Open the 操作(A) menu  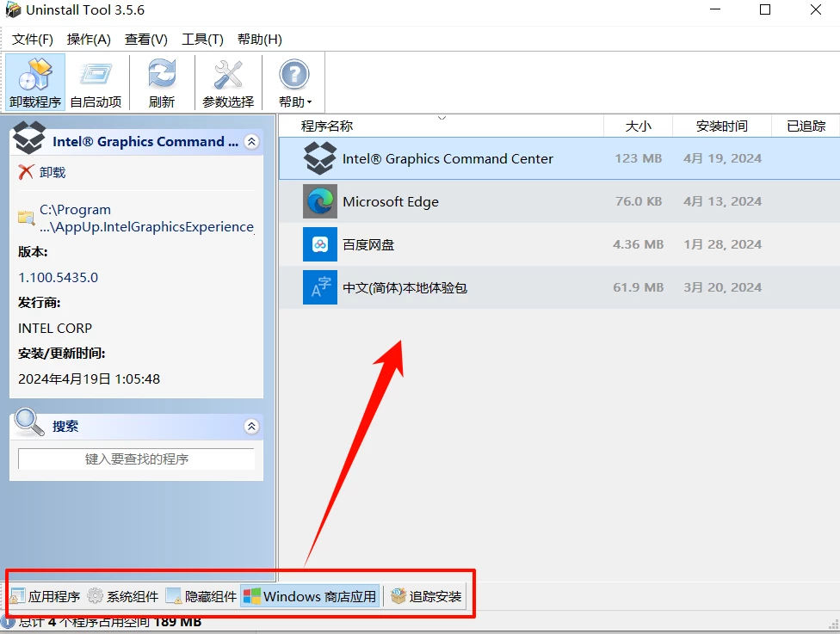89,39
